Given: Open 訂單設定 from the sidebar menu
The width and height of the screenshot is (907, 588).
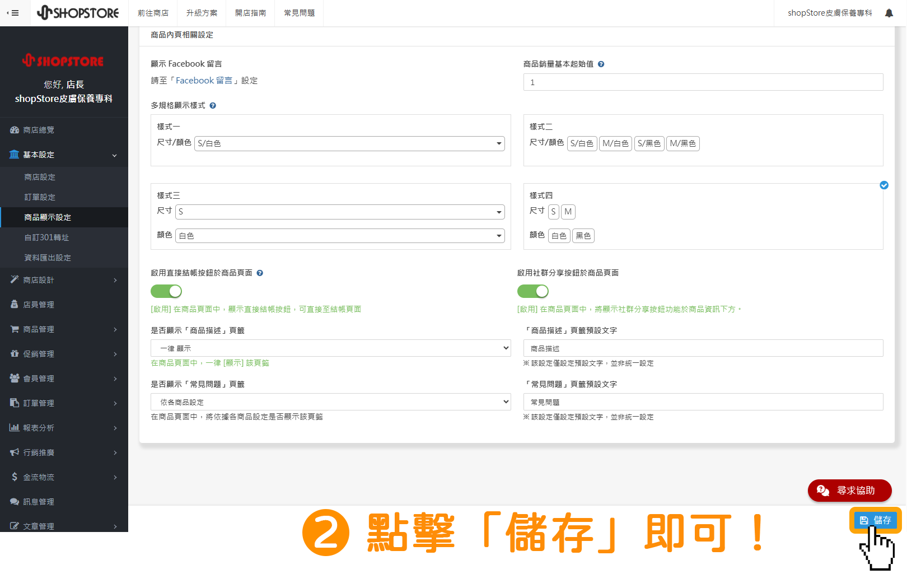Looking at the screenshot, I should [x=39, y=197].
